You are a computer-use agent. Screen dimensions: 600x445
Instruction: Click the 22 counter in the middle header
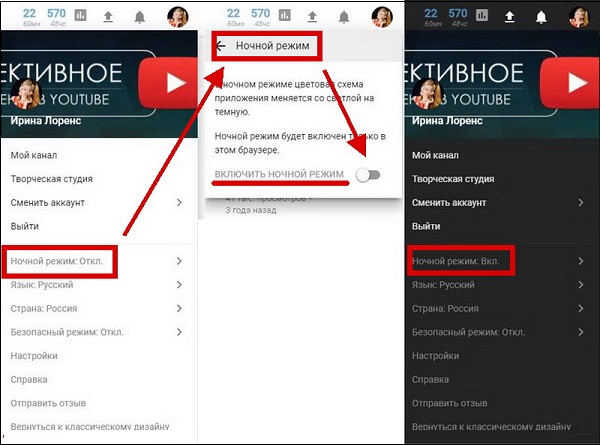[233, 13]
